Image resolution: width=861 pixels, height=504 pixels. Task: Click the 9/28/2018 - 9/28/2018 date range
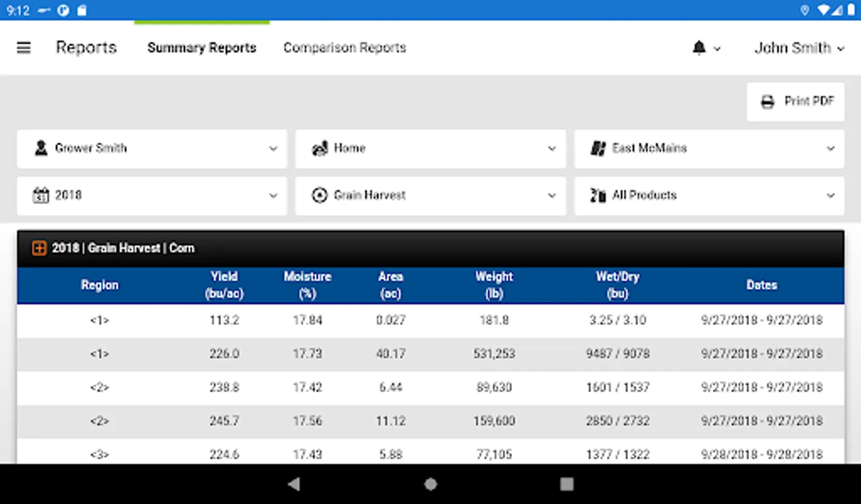(x=762, y=454)
